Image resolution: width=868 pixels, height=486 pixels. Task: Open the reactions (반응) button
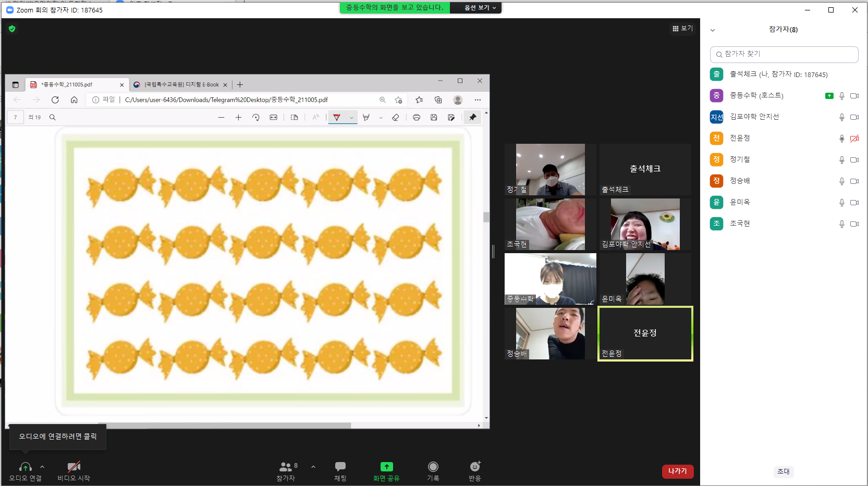(x=475, y=471)
